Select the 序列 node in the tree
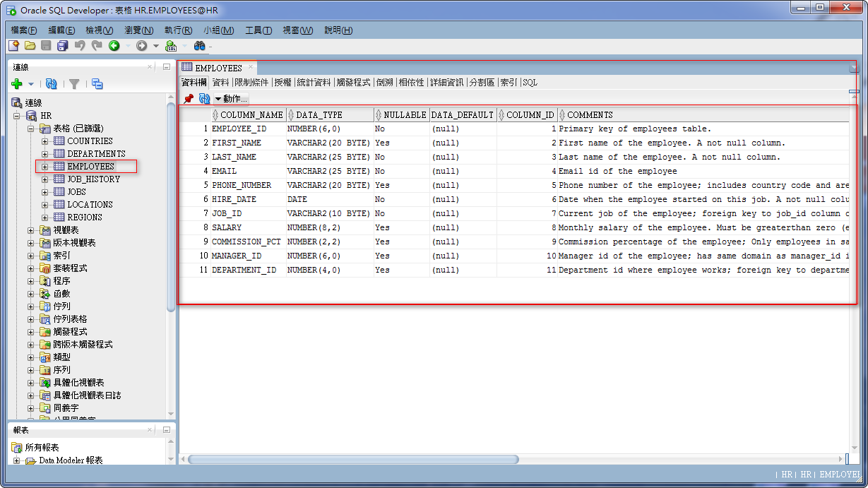Viewport: 868px width, 488px height. [x=61, y=370]
